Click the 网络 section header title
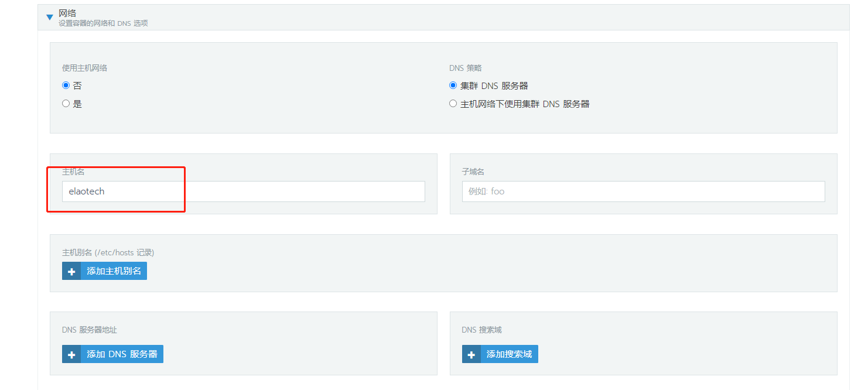 pyautogui.click(x=67, y=13)
